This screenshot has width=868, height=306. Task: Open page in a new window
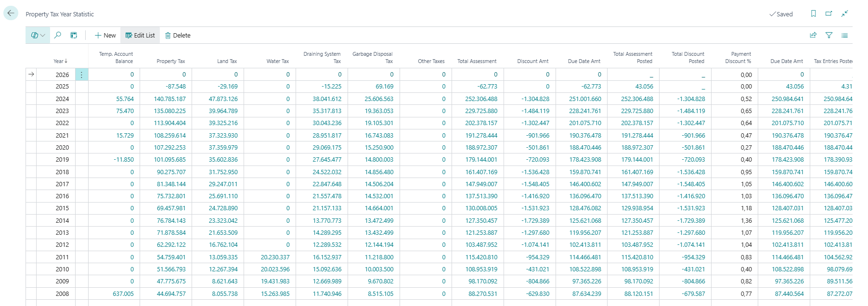(x=829, y=13)
